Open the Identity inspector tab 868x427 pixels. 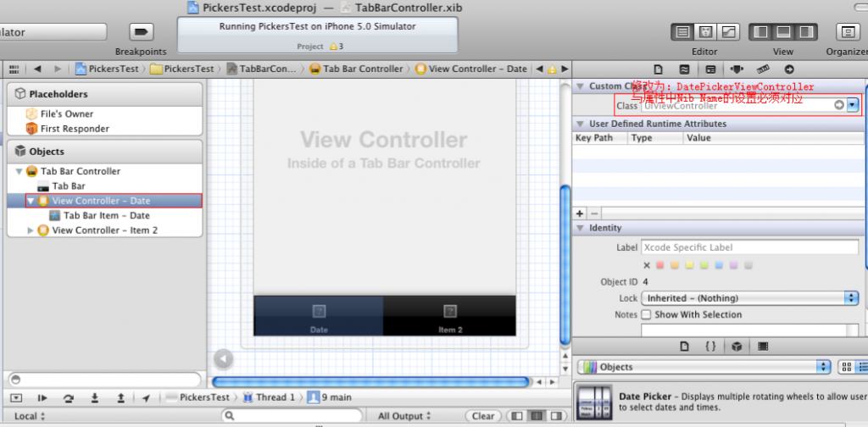(x=711, y=69)
